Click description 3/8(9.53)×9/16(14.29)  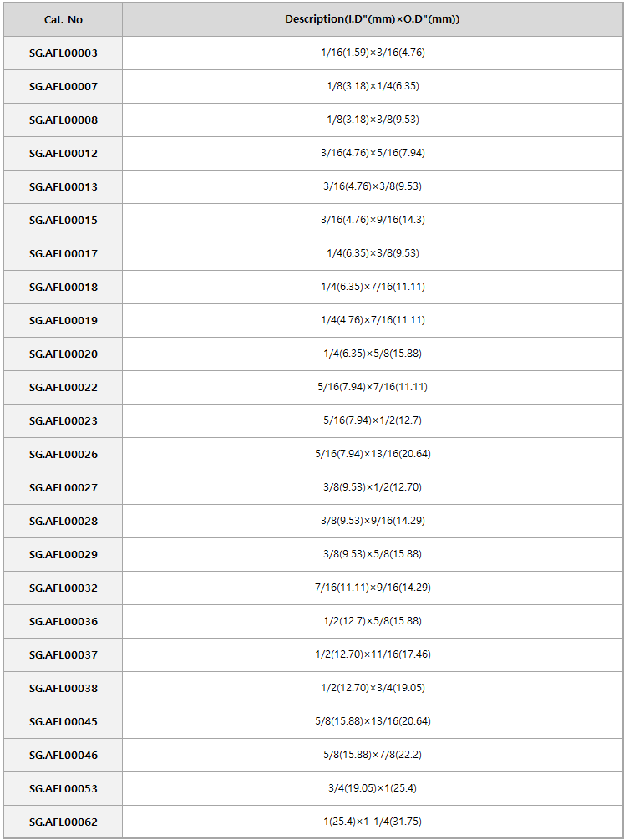tap(373, 521)
